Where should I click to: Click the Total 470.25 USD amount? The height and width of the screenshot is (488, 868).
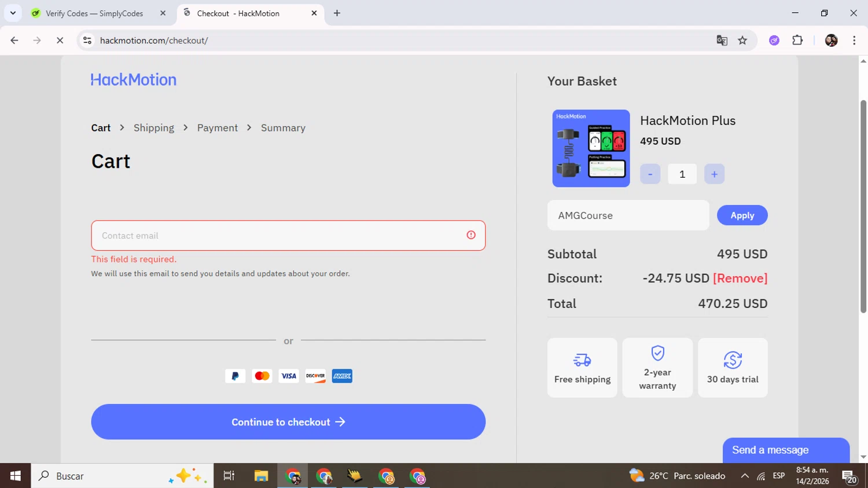click(733, 304)
